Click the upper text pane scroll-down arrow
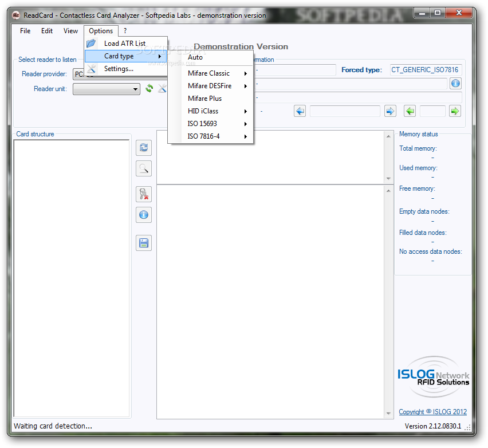This screenshot has height=448, width=488. (388, 179)
